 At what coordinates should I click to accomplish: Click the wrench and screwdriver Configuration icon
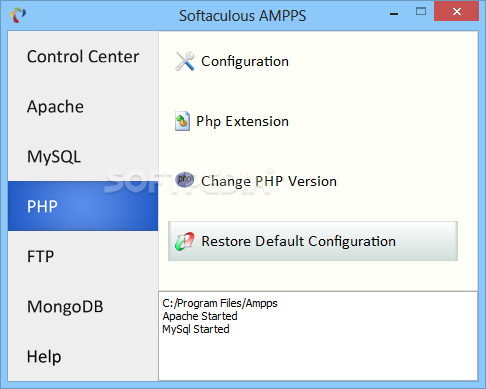click(x=185, y=61)
